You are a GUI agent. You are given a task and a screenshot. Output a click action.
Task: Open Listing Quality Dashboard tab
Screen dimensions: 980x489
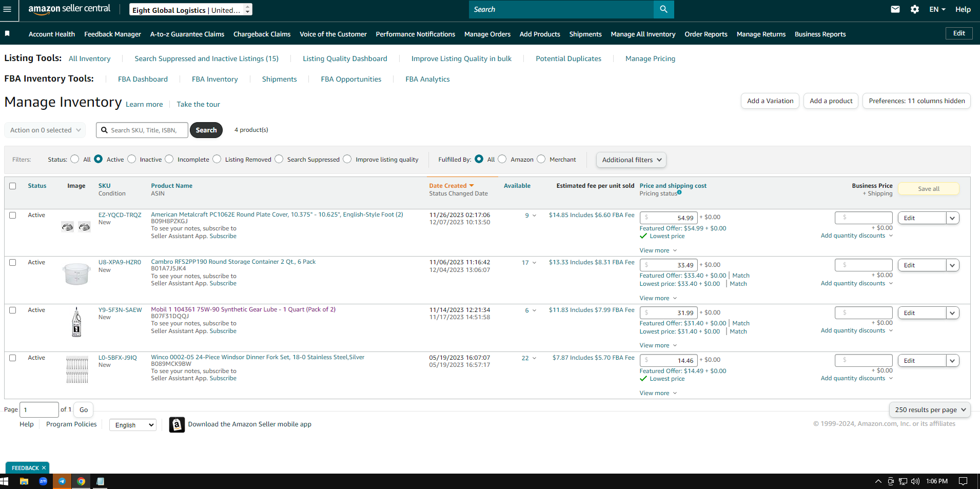coord(345,58)
